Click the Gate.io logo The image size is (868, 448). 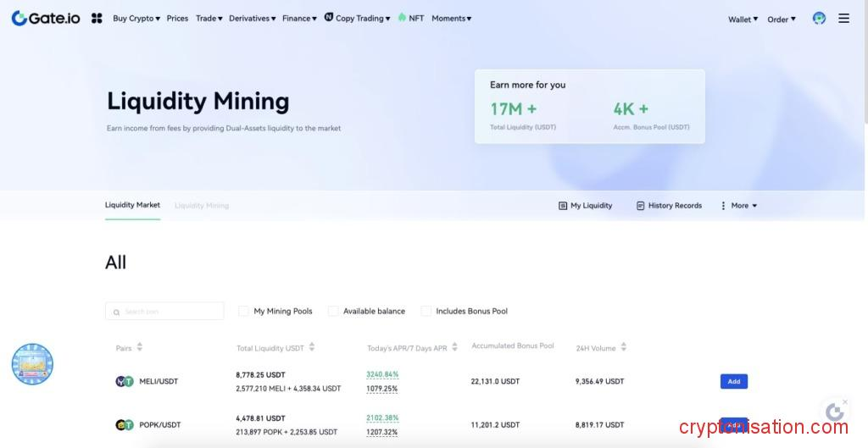[x=46, y=19]
